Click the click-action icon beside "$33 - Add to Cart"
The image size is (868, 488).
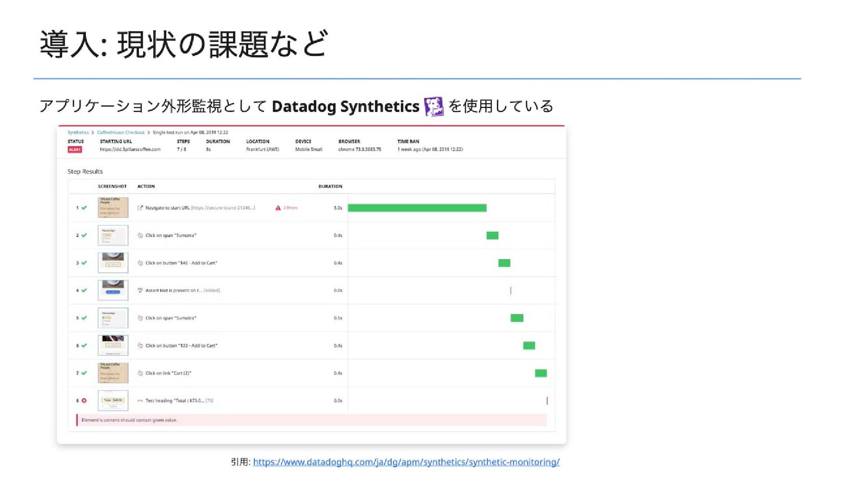click(x=140, y=346)
